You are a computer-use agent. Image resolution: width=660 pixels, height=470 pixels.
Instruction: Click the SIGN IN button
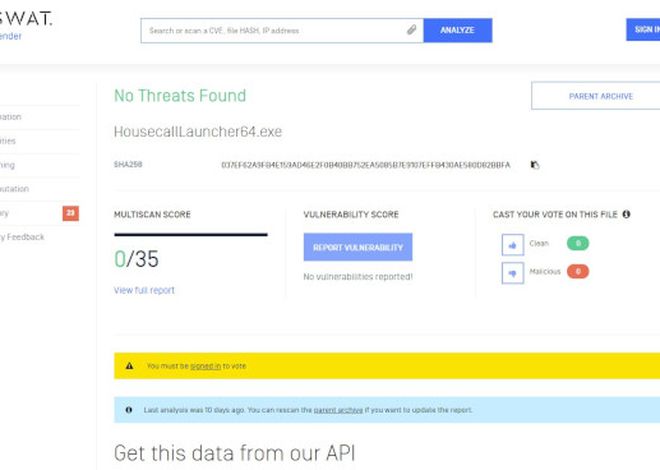point(643,29)
